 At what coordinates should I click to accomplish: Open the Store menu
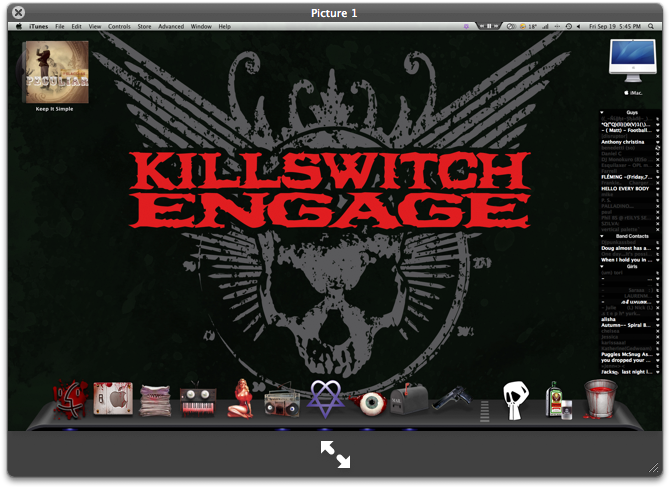click(144, 26)
